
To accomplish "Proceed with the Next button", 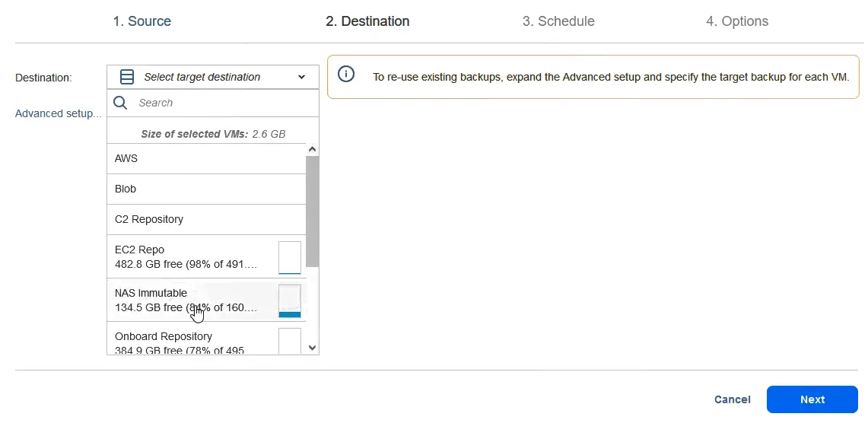I will (812, 399).
